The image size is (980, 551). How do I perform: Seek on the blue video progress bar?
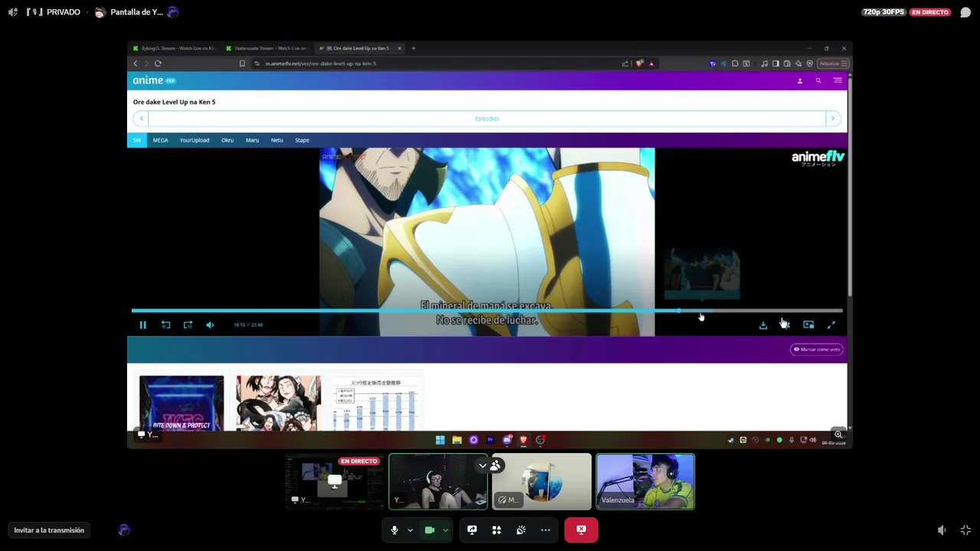(x=487, y=311)
